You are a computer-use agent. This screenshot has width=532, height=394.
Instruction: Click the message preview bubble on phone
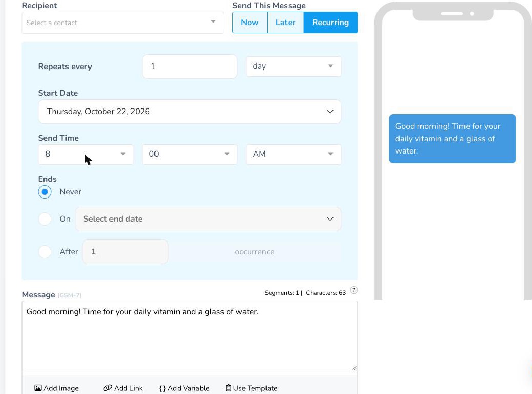[452, 139]
